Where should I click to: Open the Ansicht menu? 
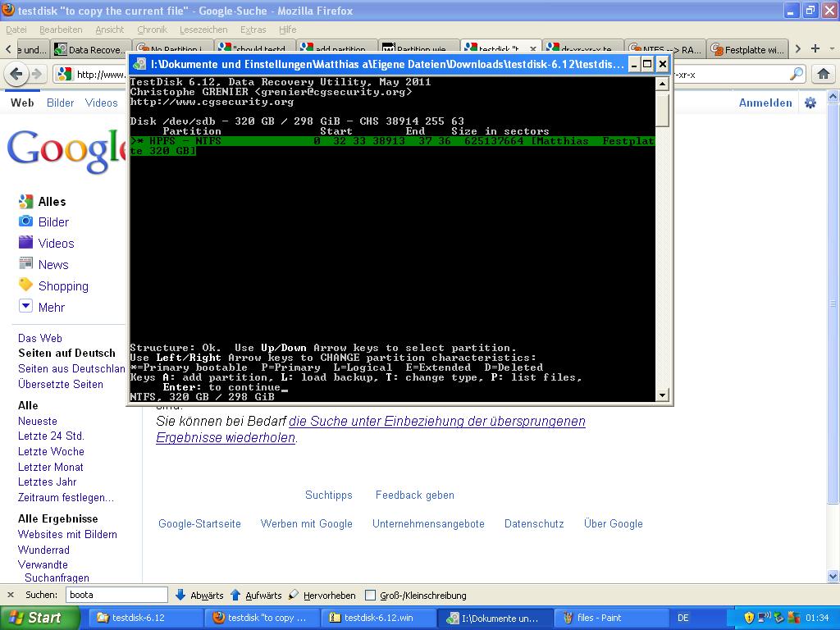[109, 30]
